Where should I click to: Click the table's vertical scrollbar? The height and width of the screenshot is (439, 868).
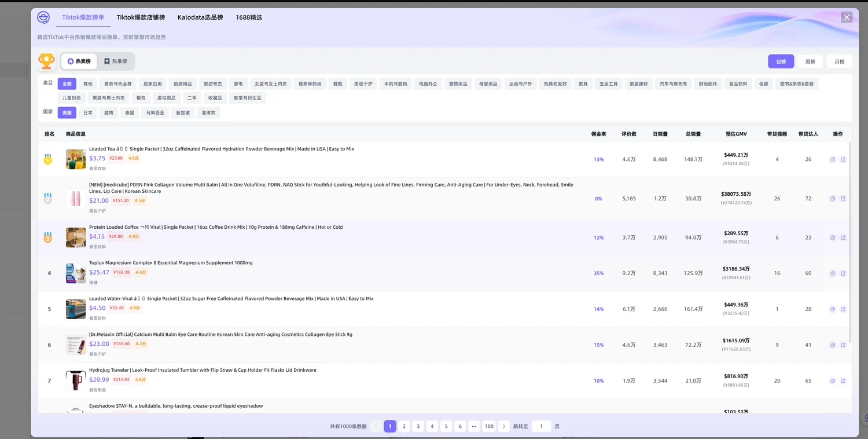point(850,242)
